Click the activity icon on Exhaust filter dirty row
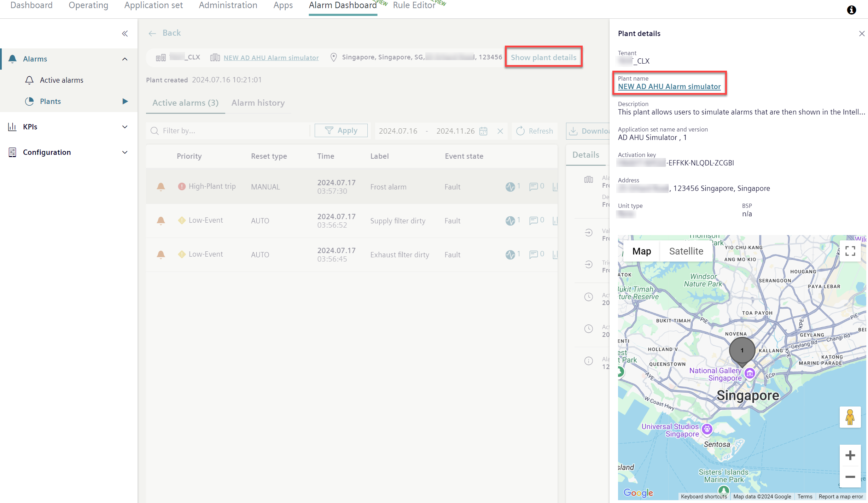 510,255
